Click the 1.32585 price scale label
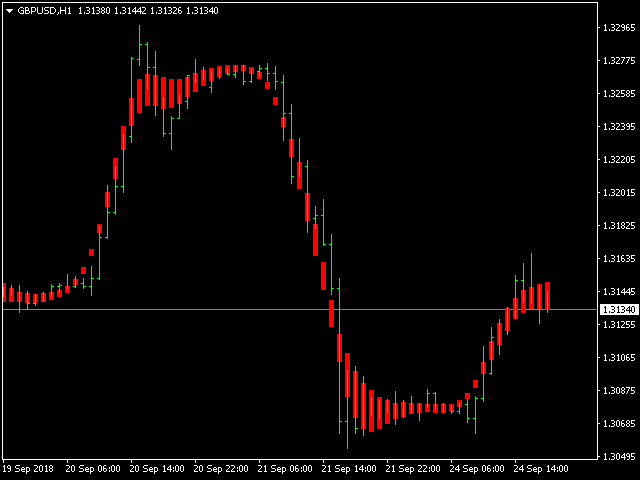Image resolution: width=640 pixels, height=480 pixels. point(619,94)
